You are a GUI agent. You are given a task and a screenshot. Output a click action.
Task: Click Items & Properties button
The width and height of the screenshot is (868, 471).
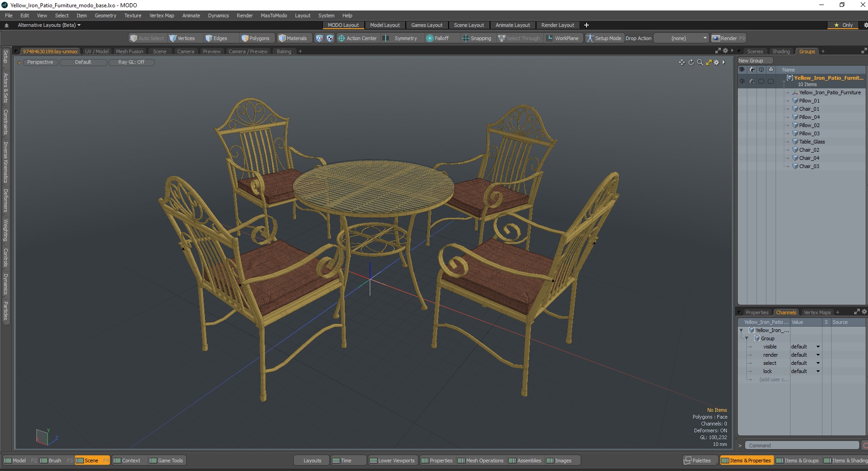[746, 461]
